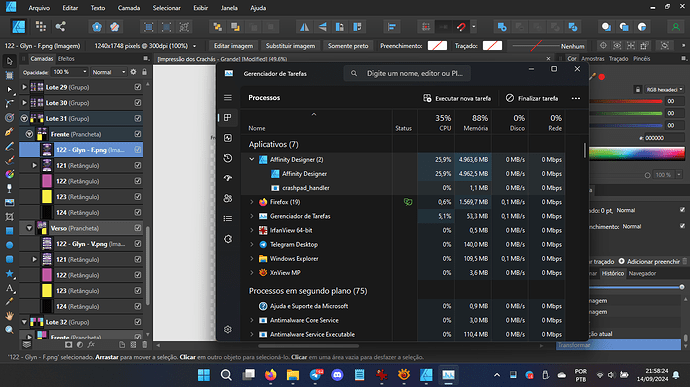Screen dimensions: 690x387
Task: Select the Zoom magnifier tool
Action: 9,330
